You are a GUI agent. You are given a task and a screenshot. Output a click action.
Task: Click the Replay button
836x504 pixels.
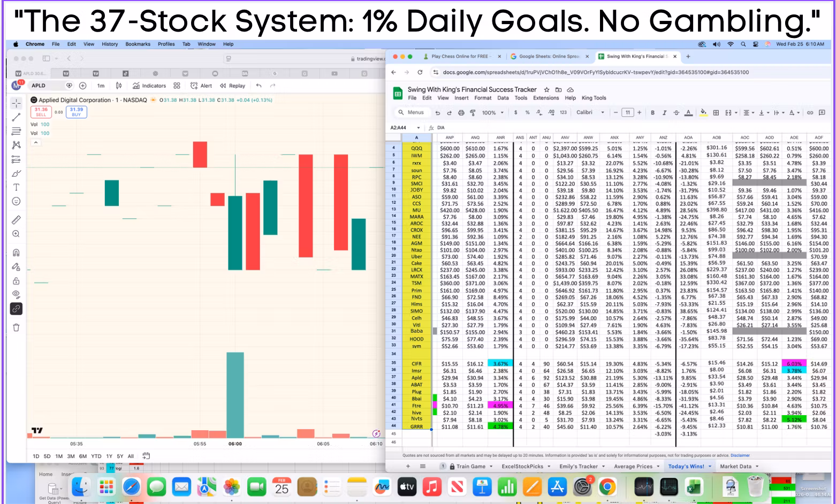[x=232, y=86]
